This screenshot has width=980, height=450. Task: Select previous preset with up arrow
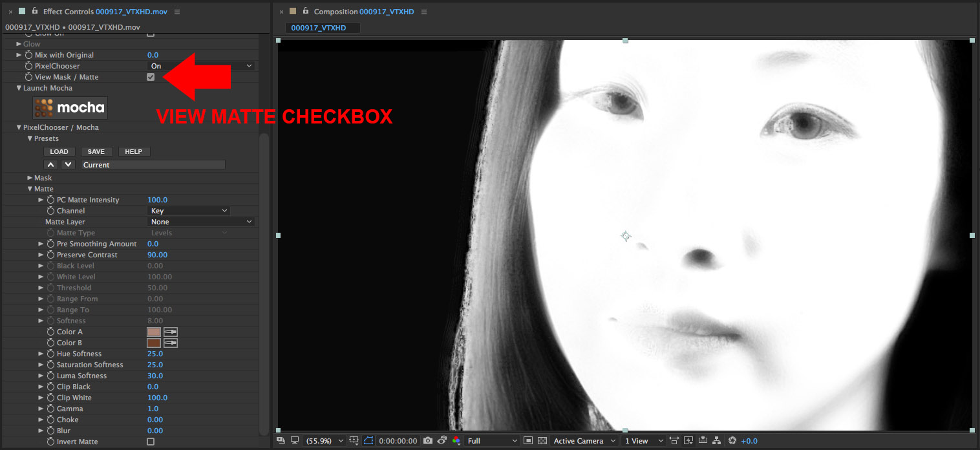click(51, 165)
